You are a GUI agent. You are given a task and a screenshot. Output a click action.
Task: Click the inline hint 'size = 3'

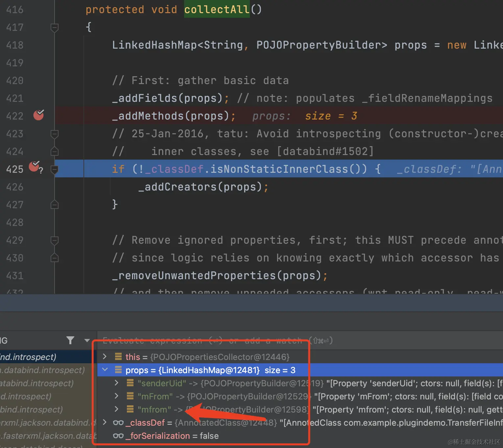331,116
